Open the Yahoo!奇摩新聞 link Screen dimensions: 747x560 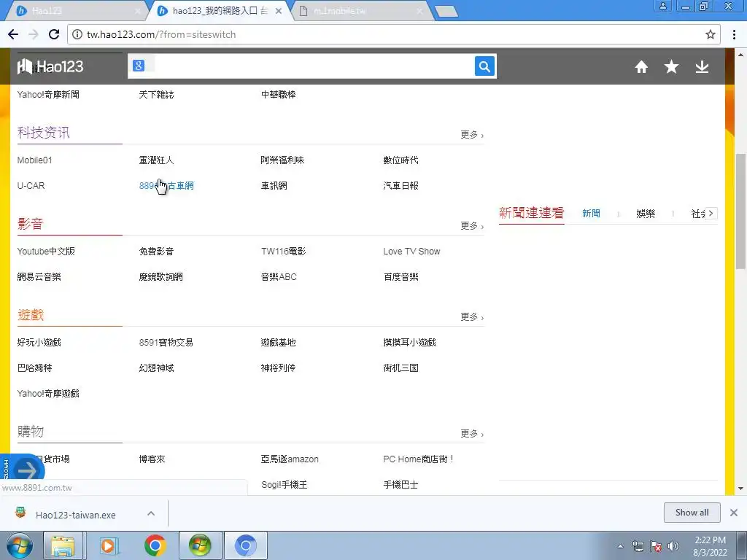[x=48, y=95]
